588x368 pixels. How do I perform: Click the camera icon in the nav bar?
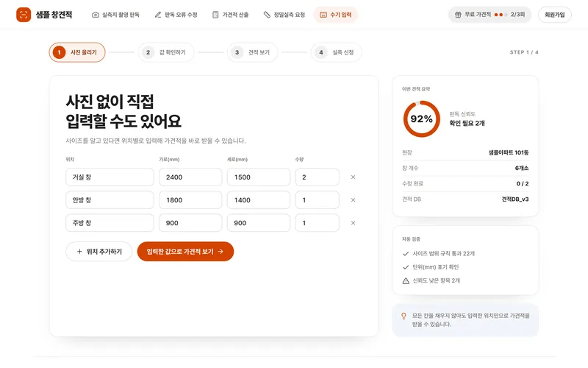pyautogui.click(x=96, y=15)
